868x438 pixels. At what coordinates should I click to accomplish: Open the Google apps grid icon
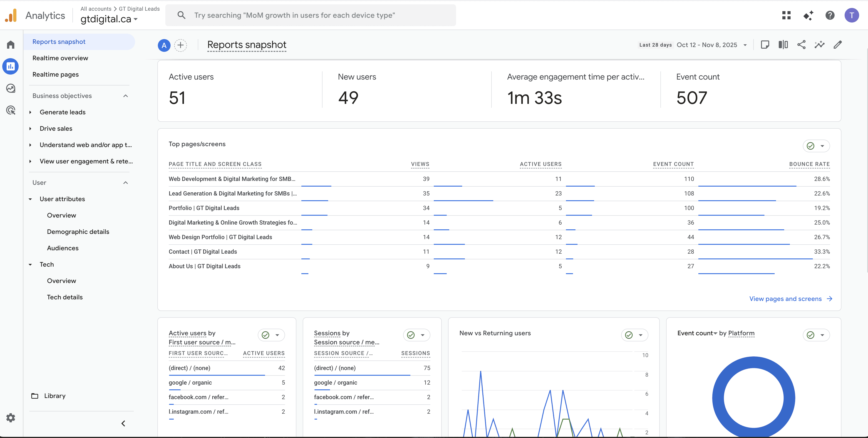click(786, 15)
